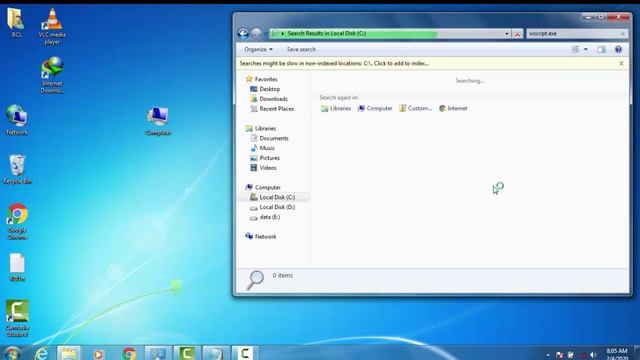The width and height of the screenshot is (640, 360).
Task: Click the Explorer Forward arrow button
Action: coord(256,33)
